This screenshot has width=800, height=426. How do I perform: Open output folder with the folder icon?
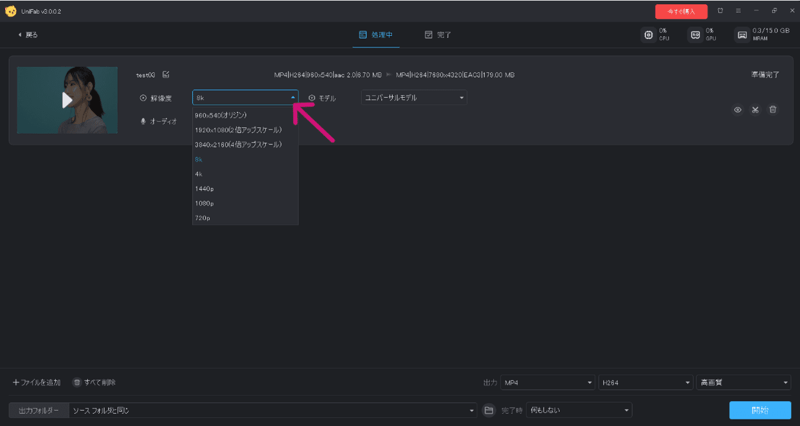(489, 410)
